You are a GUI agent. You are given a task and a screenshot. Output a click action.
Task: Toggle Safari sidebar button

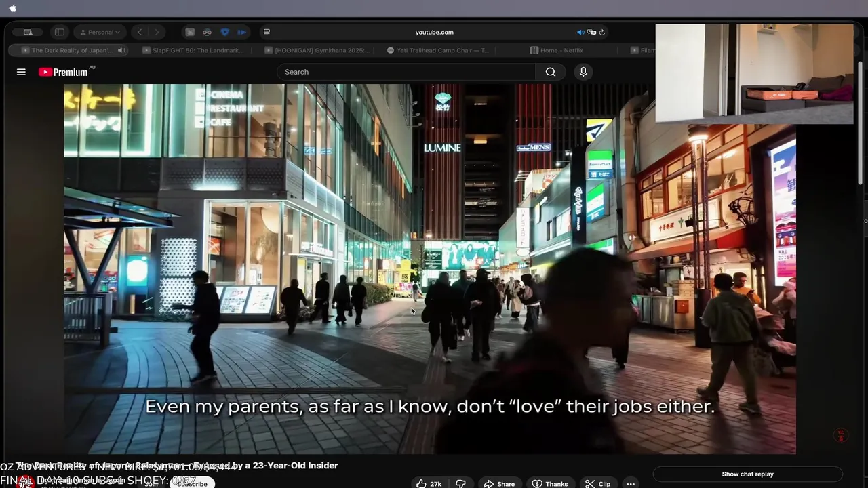pyautogui.click(x=60, y=32)
